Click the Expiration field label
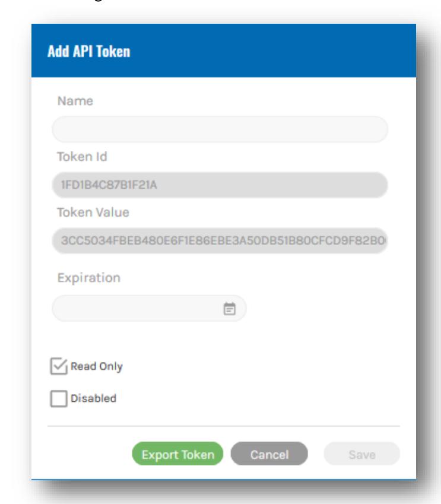Screen dimensions: 441x504 tap(89, 278)
